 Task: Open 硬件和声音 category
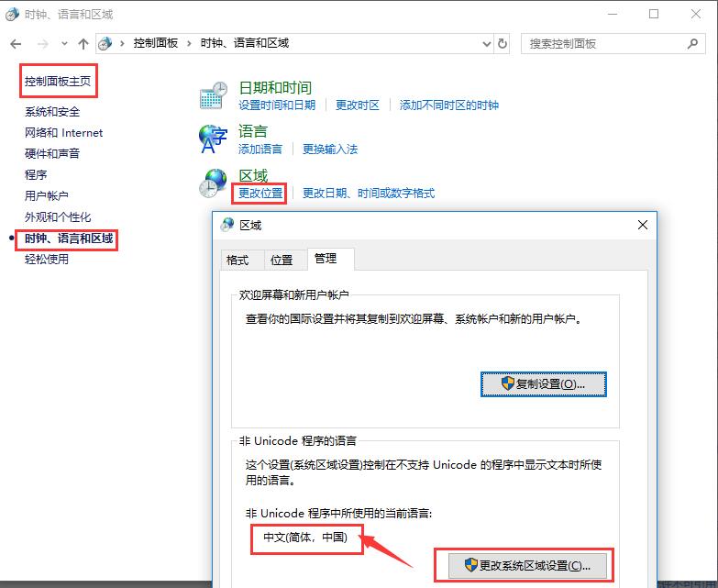point(52,153)
